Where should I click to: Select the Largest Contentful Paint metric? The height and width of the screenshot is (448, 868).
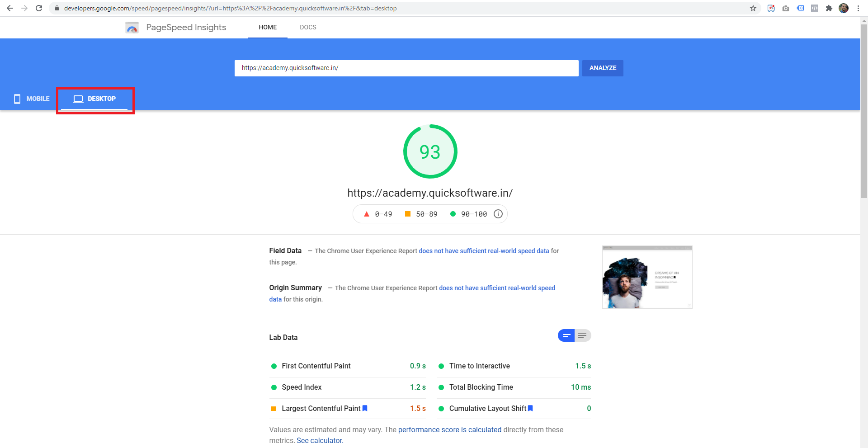point(348,409)
